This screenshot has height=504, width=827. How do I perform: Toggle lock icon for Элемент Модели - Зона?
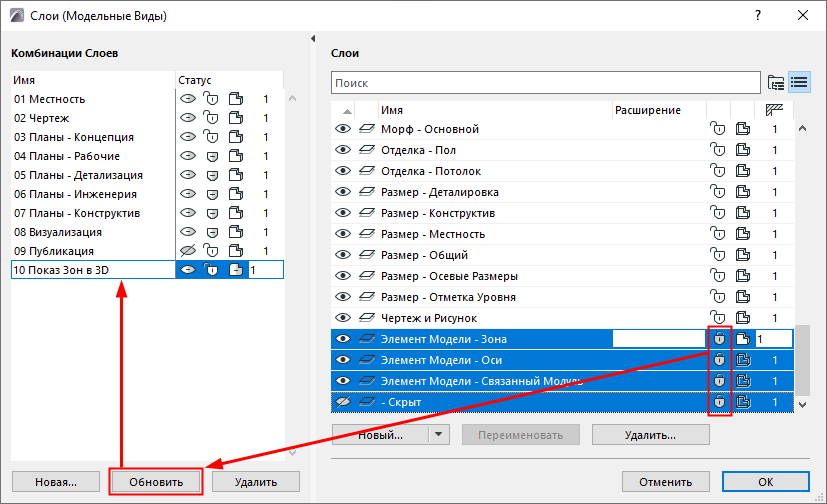point(719,339)
